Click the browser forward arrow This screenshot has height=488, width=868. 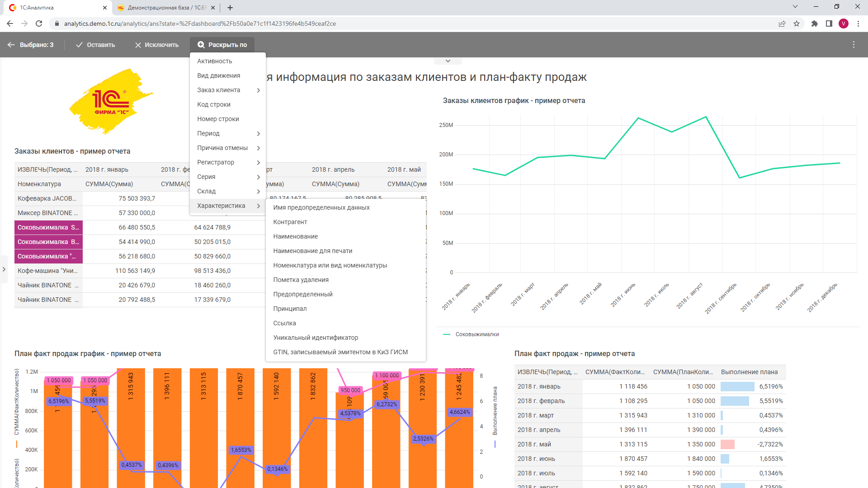24,23
